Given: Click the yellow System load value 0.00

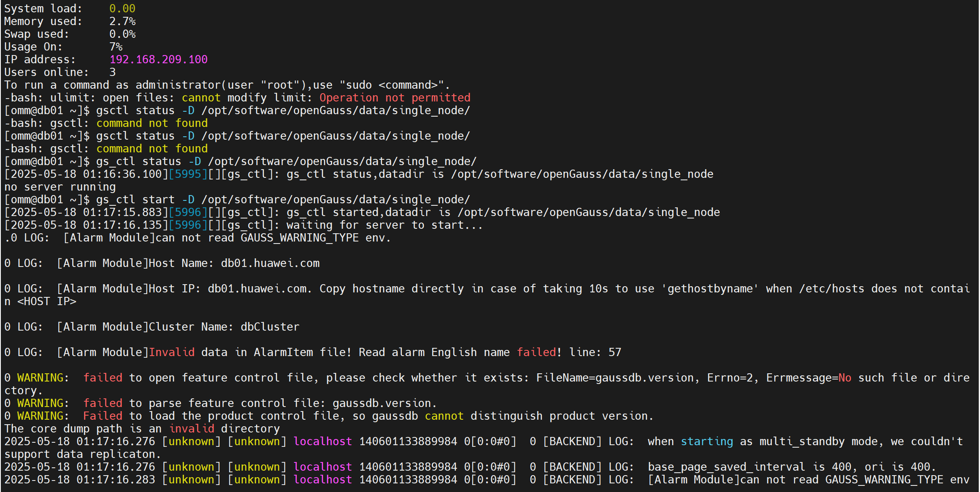Looking at the screenshot, I should [122, 9].
